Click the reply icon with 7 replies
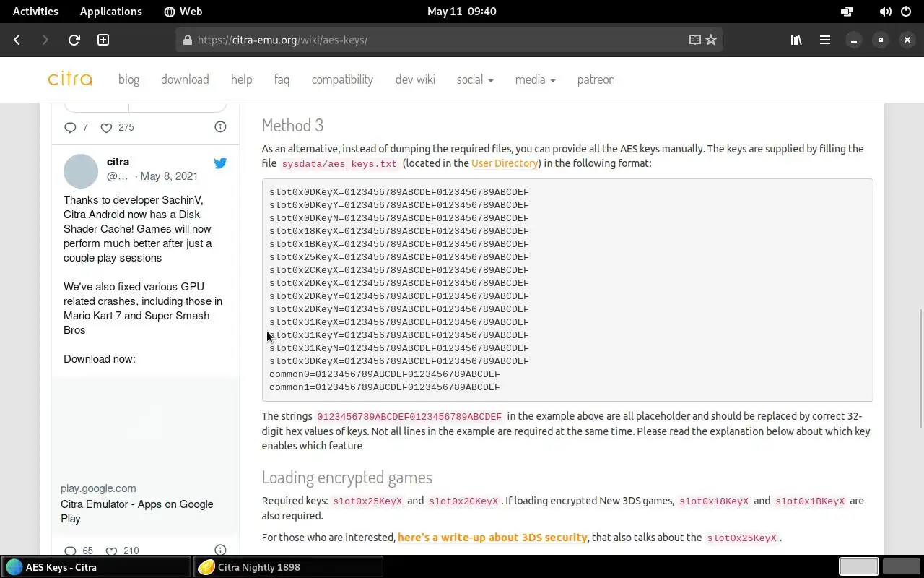 pyautogui.click(x=70, y=127)
